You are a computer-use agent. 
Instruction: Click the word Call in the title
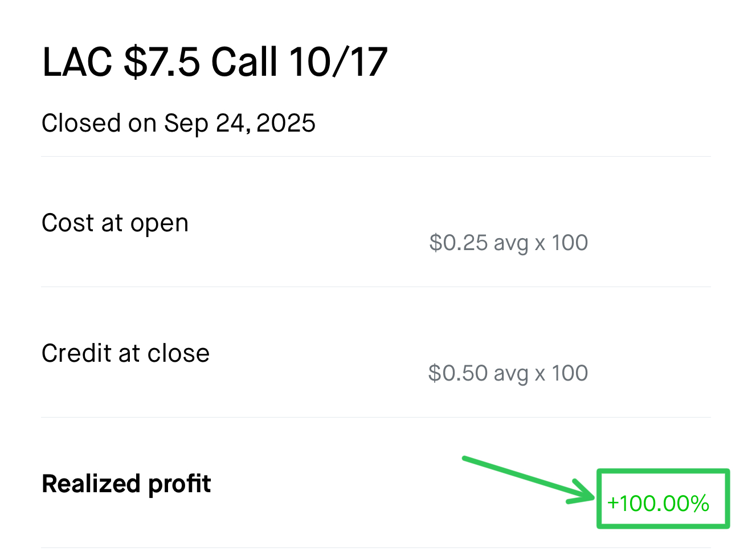244,62
